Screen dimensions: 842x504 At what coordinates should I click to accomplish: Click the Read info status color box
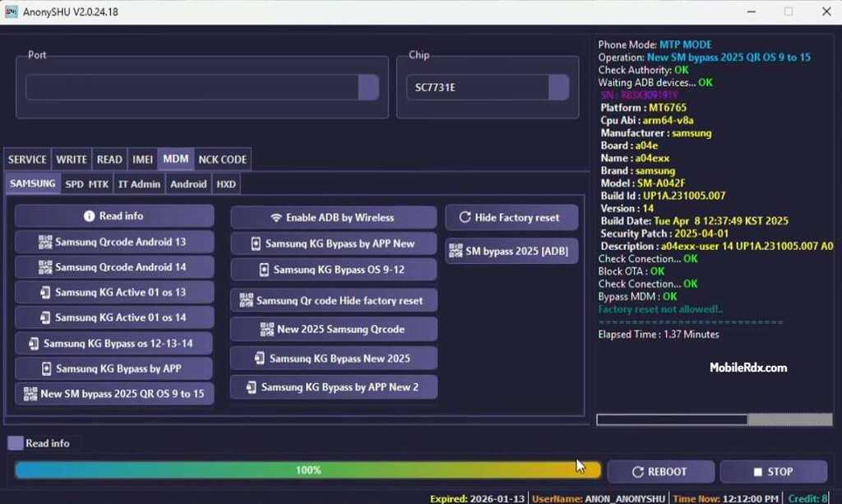click(x=16, y=443)
